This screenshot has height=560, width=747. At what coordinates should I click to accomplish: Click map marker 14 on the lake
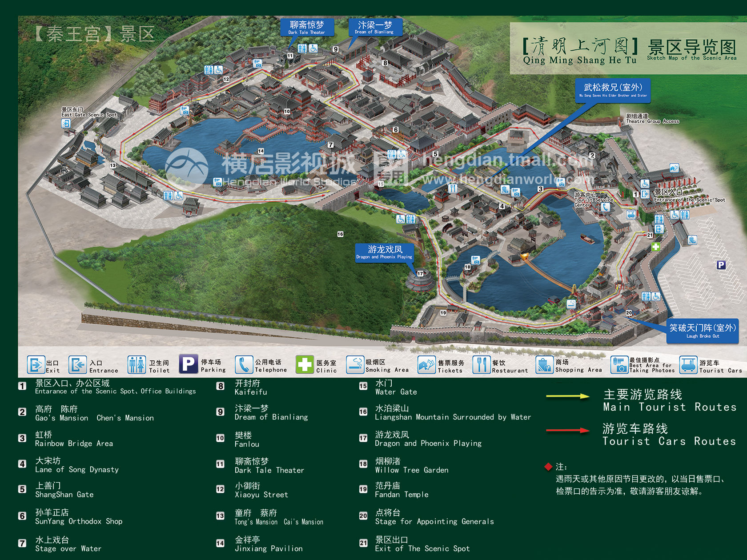click(261, 151)
